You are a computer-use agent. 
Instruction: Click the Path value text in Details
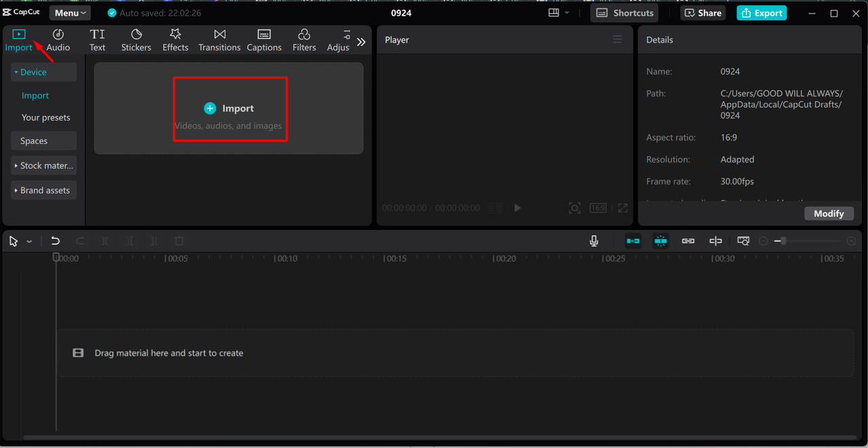[x=782, y=104]
